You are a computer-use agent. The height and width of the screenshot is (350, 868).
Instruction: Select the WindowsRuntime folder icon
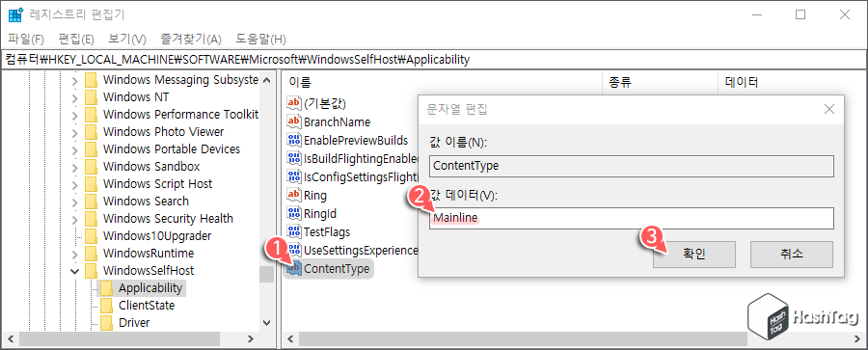coord(92,254)
